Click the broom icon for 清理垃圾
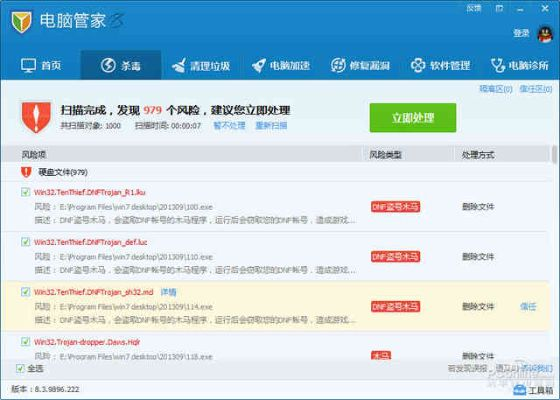Screen dimensions: 560x400 179,65
